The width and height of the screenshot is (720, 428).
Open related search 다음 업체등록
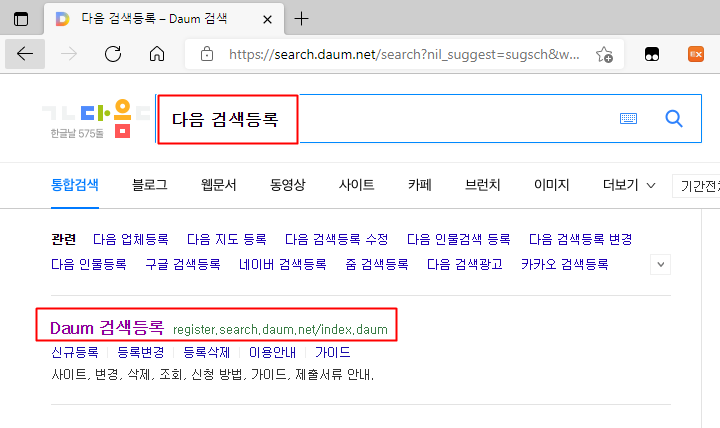pyautogui.click(x=131, y=239)
